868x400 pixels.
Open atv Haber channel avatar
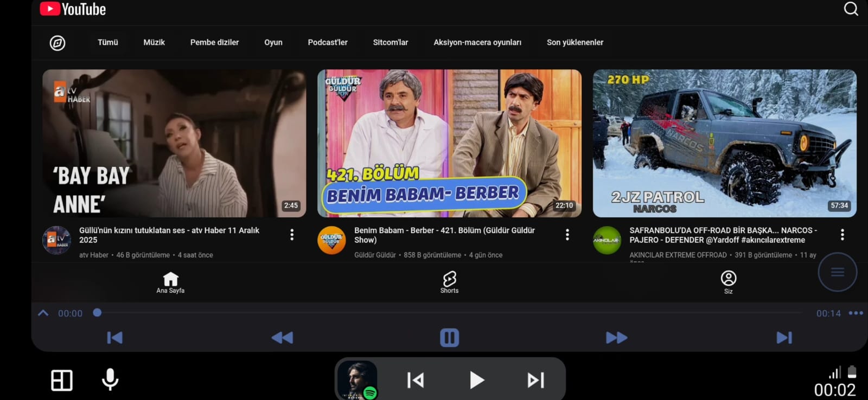click(56, 240)
